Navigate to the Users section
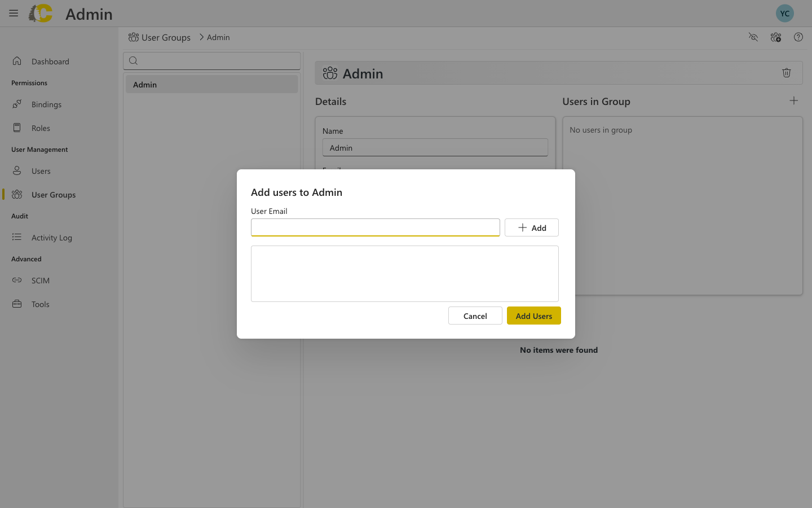The width and height of the screenshot is (812, 508). pos(41,170)
